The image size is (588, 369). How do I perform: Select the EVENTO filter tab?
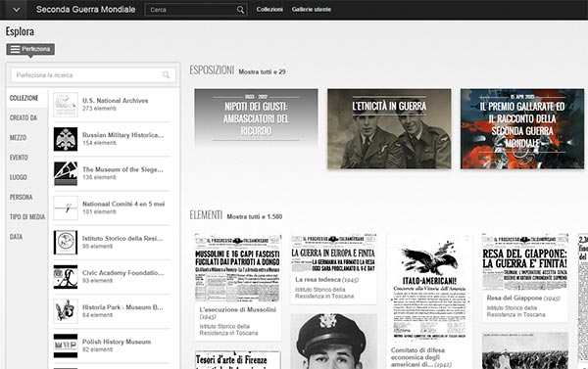tap(19, 158)
